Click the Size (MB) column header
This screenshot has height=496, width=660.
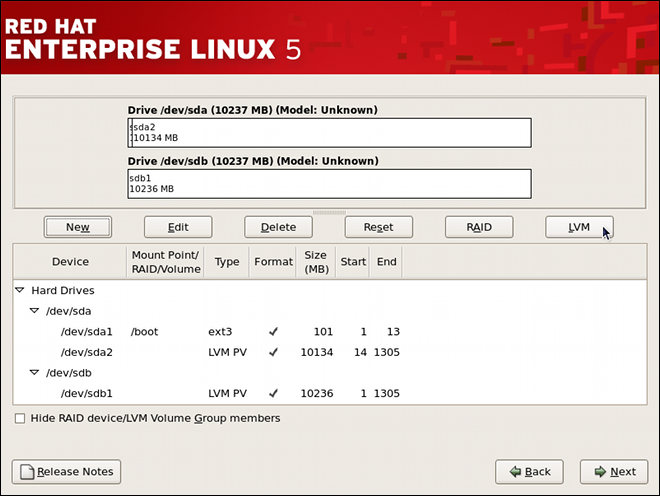coord(316,262)
